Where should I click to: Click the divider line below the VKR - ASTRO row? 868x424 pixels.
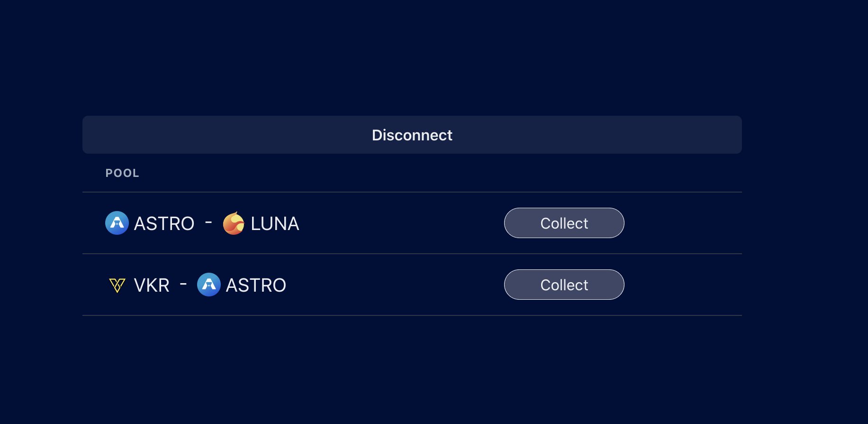(412, 315)
